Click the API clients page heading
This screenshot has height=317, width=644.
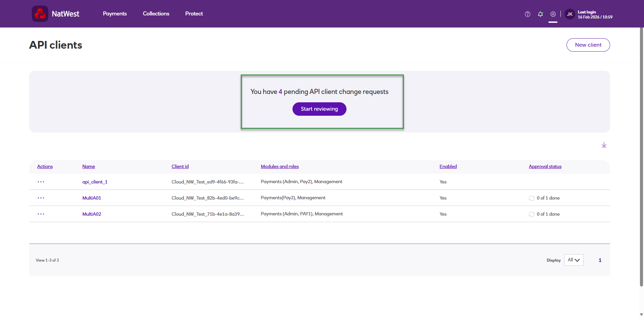(x=56, y=45)
